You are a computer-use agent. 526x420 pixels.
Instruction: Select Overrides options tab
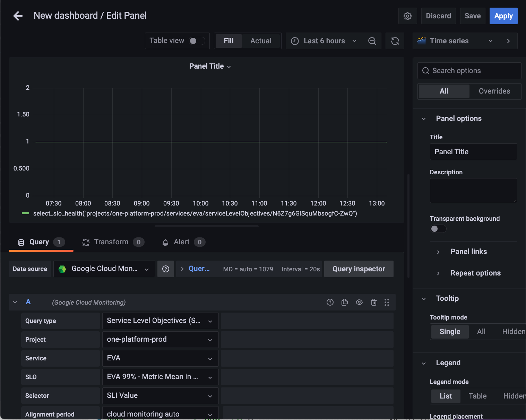[x=494, y=91]
